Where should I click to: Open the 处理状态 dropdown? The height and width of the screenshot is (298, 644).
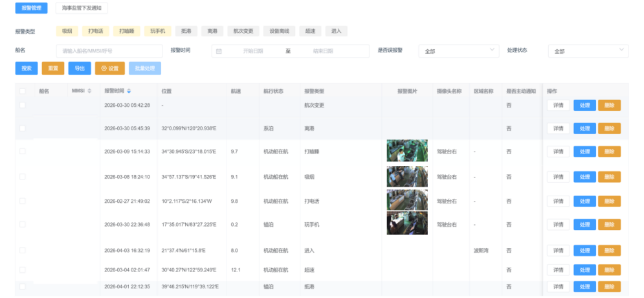pos(588,51)
